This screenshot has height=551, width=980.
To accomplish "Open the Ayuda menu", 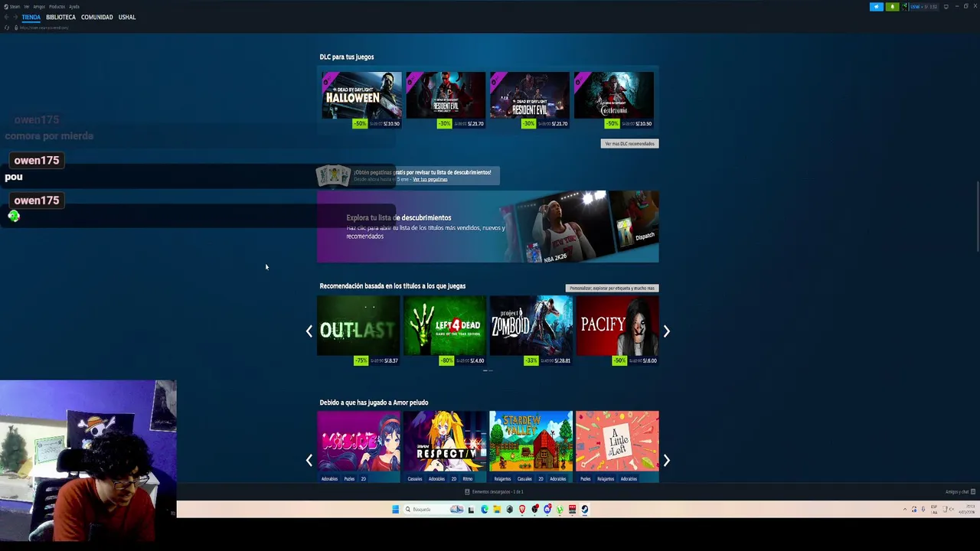I will click(74, 7).
